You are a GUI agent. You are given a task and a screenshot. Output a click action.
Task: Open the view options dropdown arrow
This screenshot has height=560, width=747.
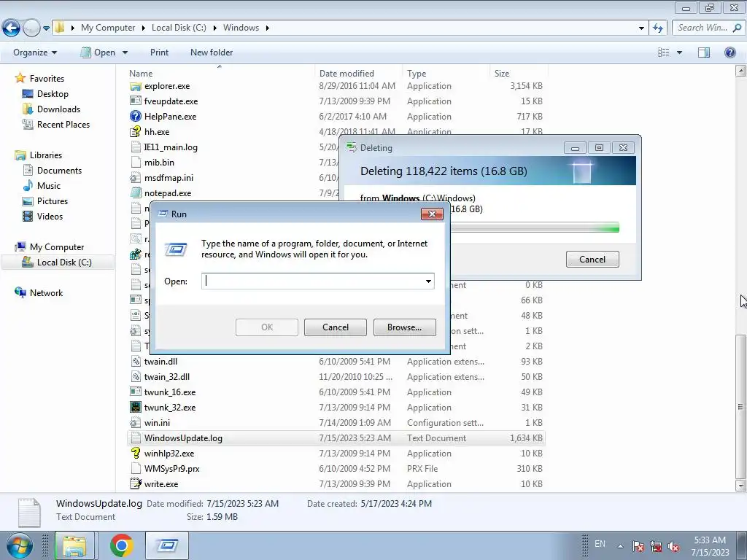pyautogui.click(x=679, y=52)
